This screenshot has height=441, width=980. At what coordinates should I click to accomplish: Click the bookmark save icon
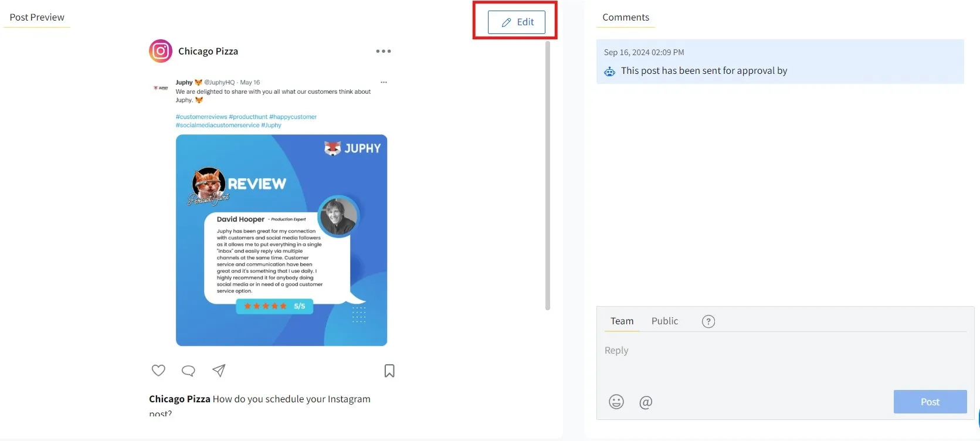389,371
